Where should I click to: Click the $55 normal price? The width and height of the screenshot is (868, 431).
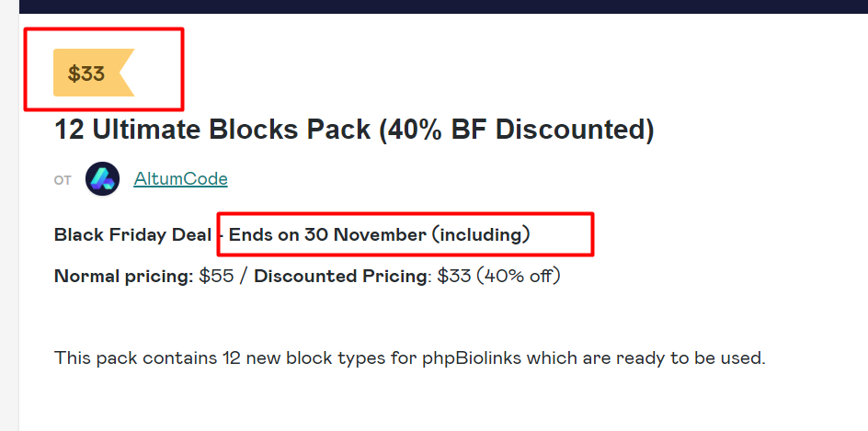[217, 276]
